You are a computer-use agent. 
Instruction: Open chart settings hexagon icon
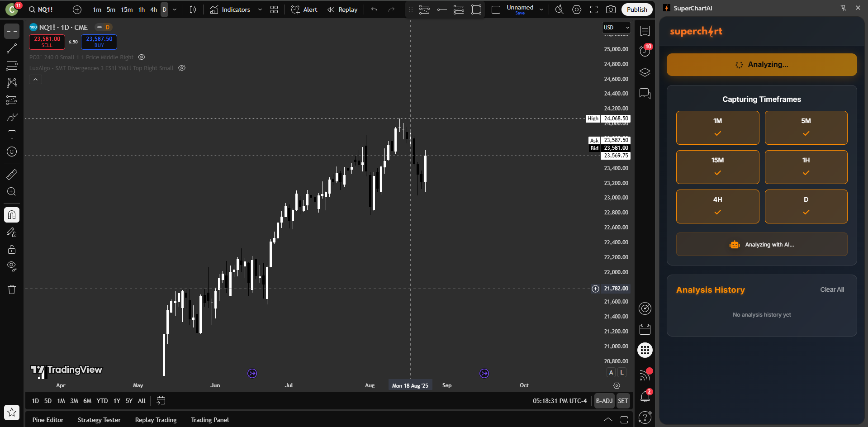pos(577,9)
